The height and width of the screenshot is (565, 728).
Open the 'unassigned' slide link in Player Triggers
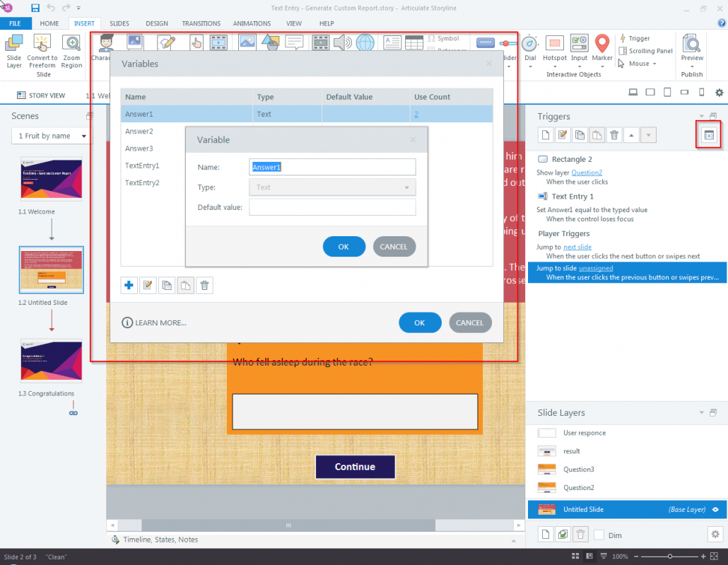(594, 268)
